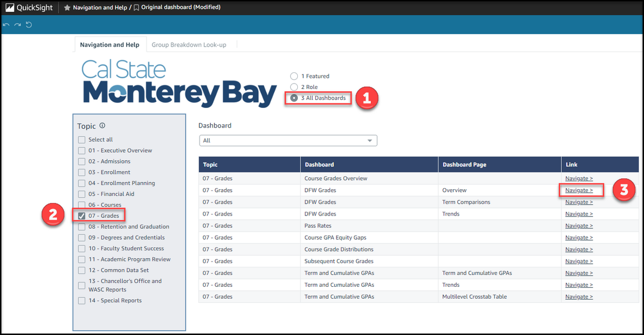
Task: Click the star icon beside Navigation and Help
Action: pos(66,8)
